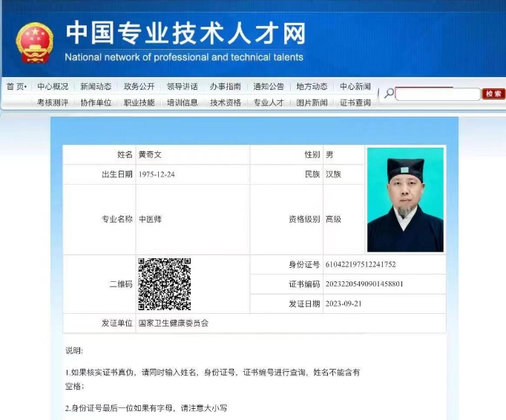506x420 pixels.
Task: Click the 二维码 field label
Action: (x=121, y=284)
